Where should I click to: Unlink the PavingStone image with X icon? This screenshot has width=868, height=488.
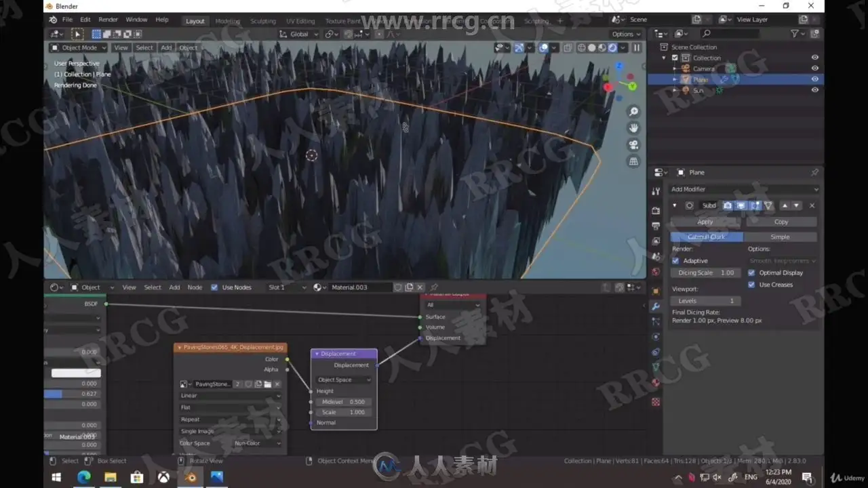click(277, 384)
